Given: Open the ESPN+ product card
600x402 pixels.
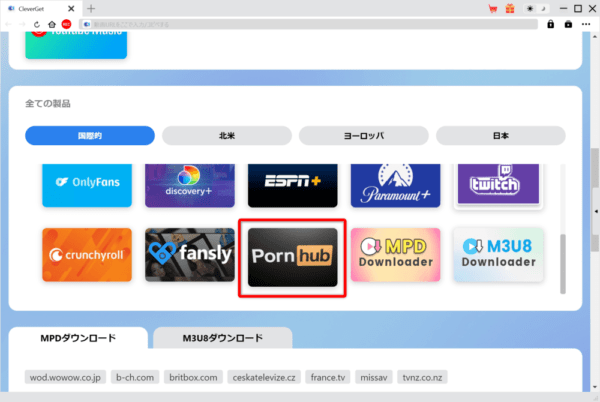Looking at the screenshot, I should pyautogui.click(x=293, y=185).
